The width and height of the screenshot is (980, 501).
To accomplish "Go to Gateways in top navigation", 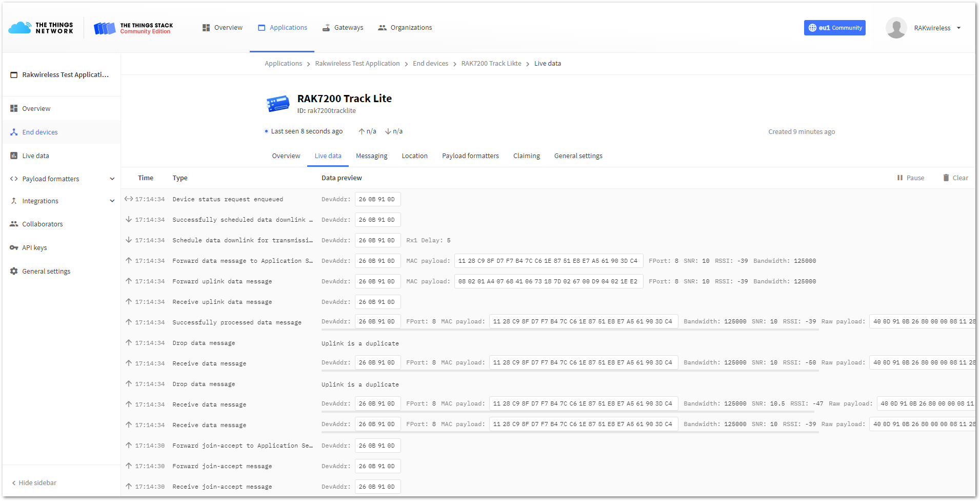I will (x=343, y=28).
